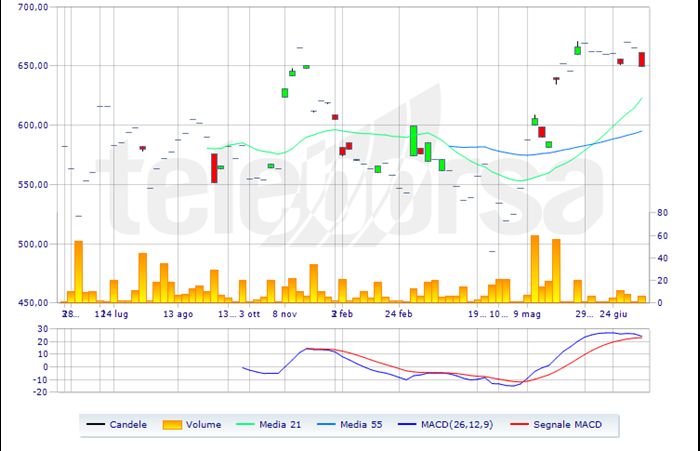Click the 80 volume axis label
This screenshot has width=700, height=451.
[662, 213]
